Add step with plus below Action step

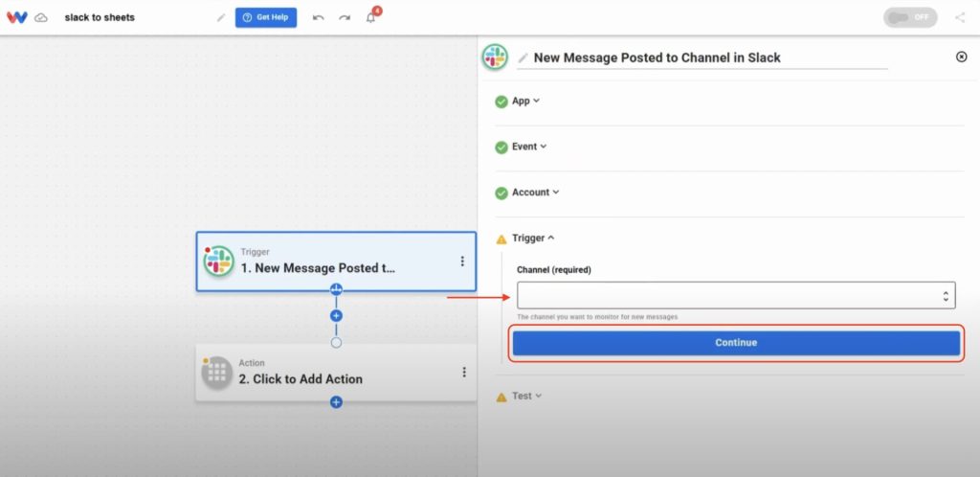336,402
